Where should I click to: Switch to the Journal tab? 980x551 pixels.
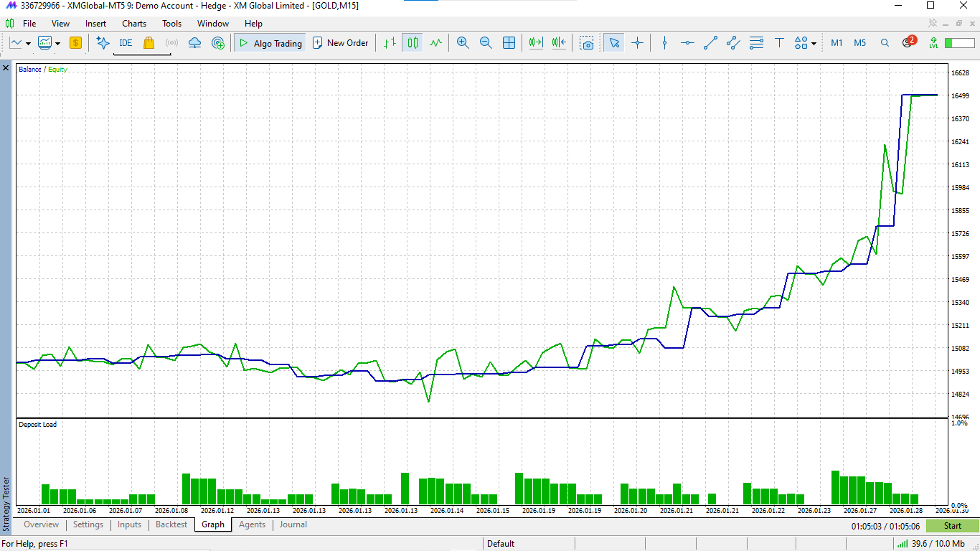tap(293, 525)
